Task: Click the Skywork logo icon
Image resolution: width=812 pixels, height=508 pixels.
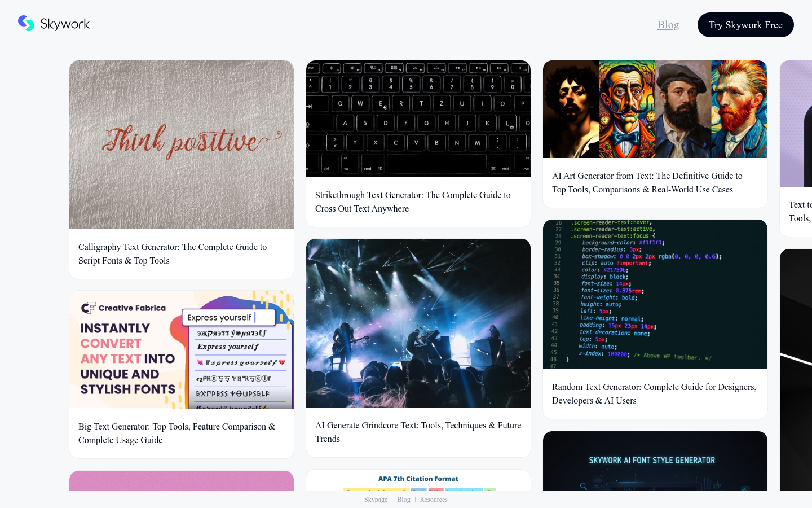Action: tap(26, 23)
